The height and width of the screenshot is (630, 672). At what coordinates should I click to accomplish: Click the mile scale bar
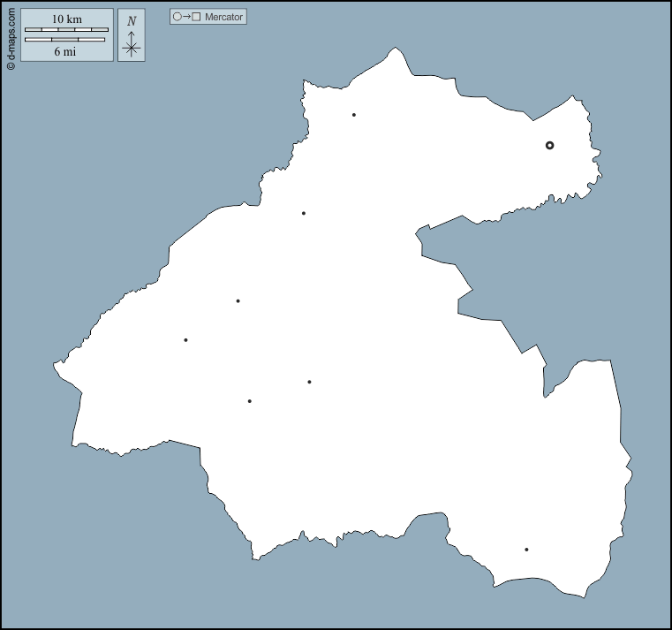(x=64, y=40)
